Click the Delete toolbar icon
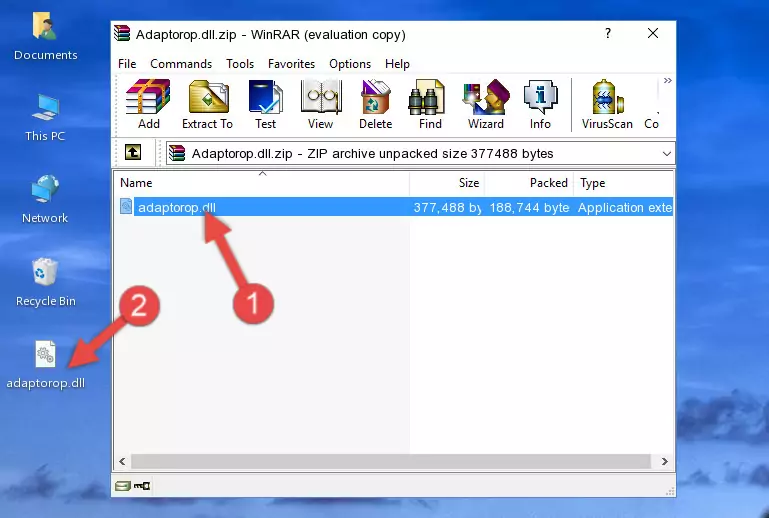Image resolution: width=769 pixels, height=518 pixels. tap(375, 104)
